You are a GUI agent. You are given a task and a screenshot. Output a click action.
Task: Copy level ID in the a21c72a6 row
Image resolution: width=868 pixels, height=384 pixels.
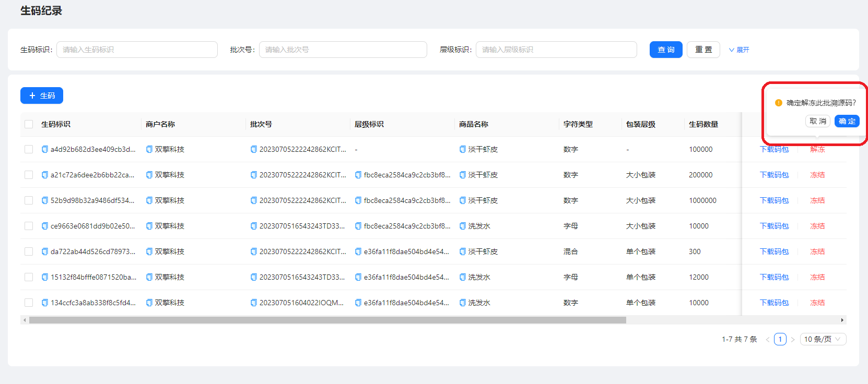pos(358,175)
